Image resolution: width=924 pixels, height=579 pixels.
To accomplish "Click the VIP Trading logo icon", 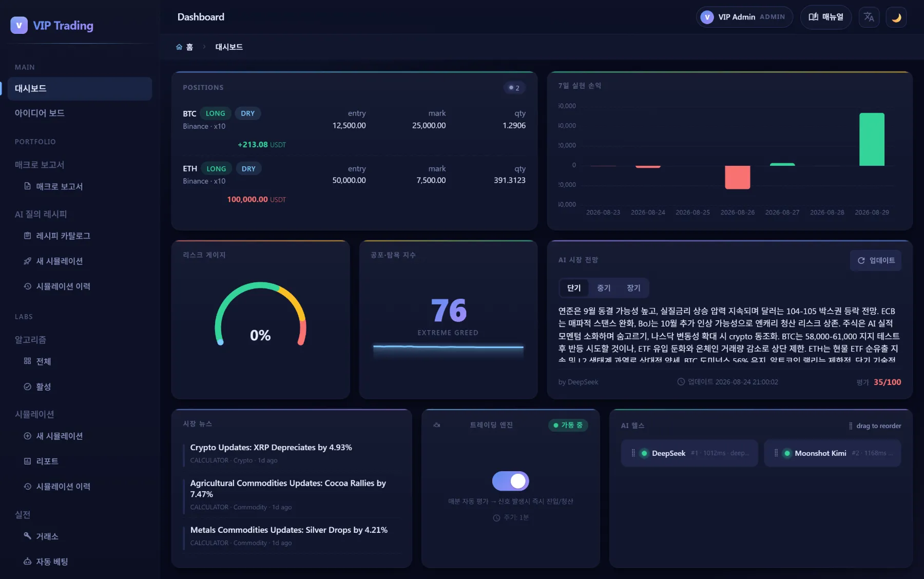I will (19, 25).
